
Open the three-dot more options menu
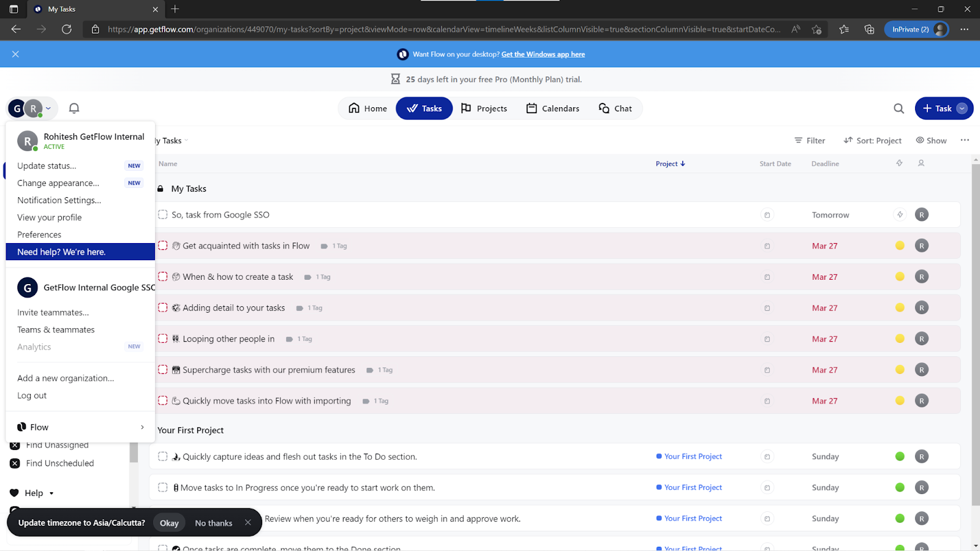pos(965,140)
